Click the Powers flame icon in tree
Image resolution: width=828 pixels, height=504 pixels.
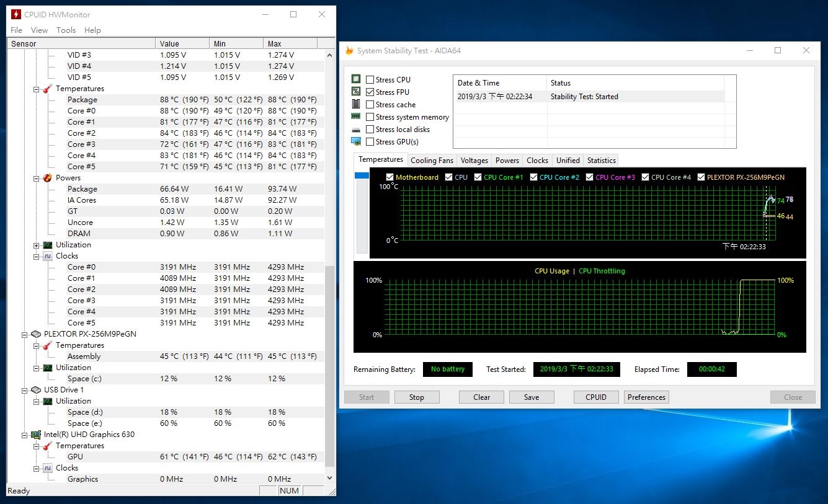click(x=47, y=178)
